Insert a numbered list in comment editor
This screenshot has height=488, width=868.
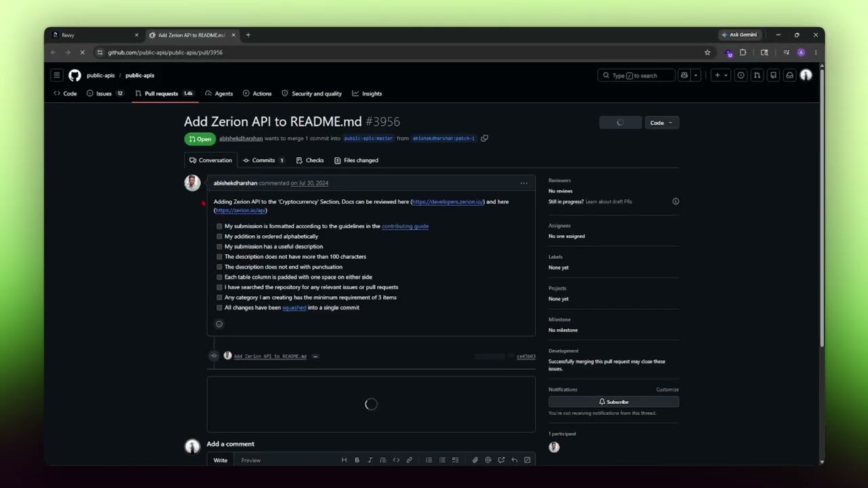[429, 460]
